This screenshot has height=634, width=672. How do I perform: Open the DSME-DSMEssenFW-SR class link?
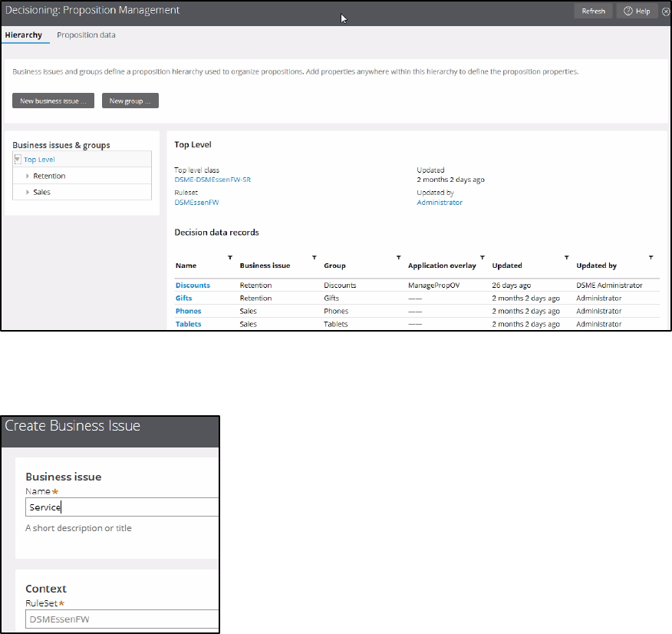[212, 180]
